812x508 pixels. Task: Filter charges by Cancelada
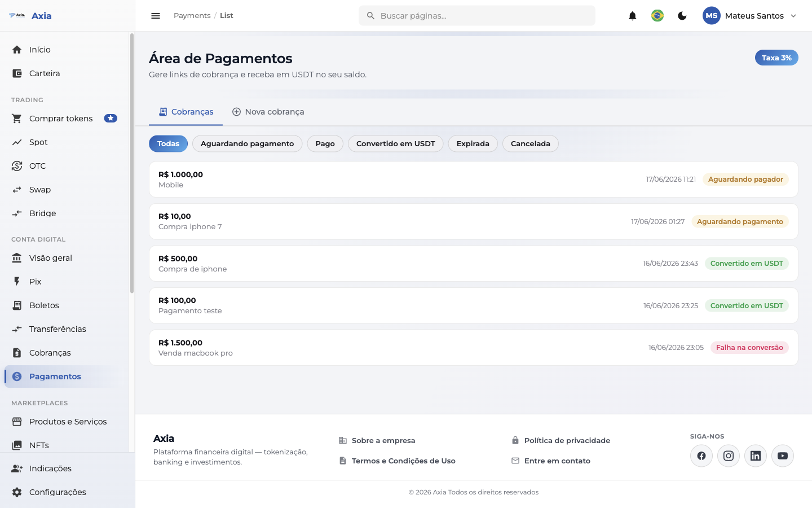click(531, 144)
